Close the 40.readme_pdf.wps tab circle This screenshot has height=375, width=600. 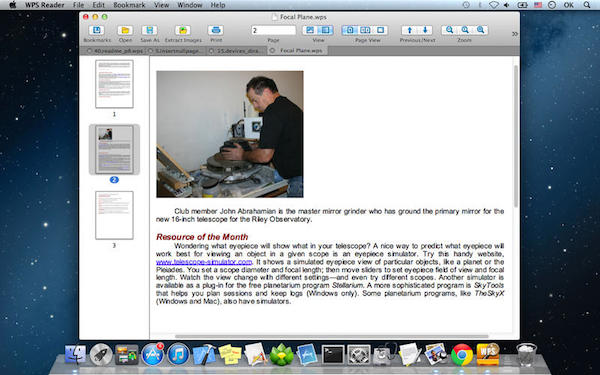90,51
